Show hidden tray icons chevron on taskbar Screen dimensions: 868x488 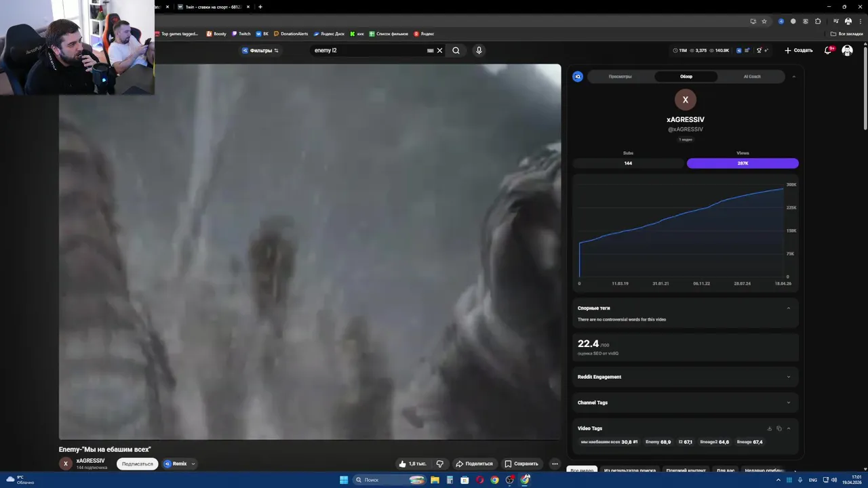(x=779, y=480)
